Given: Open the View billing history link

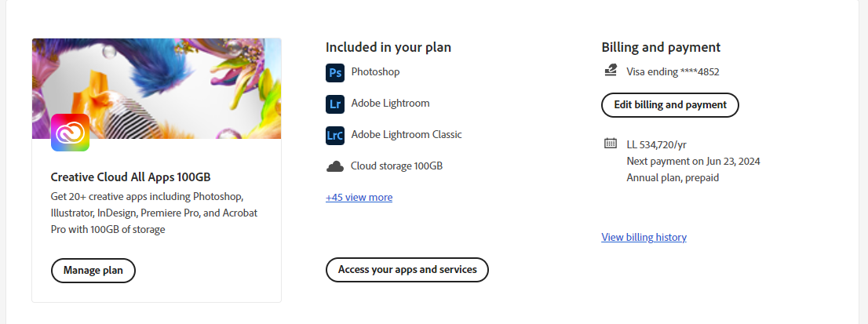Looking at the screenshot, I should pos(644,237).
